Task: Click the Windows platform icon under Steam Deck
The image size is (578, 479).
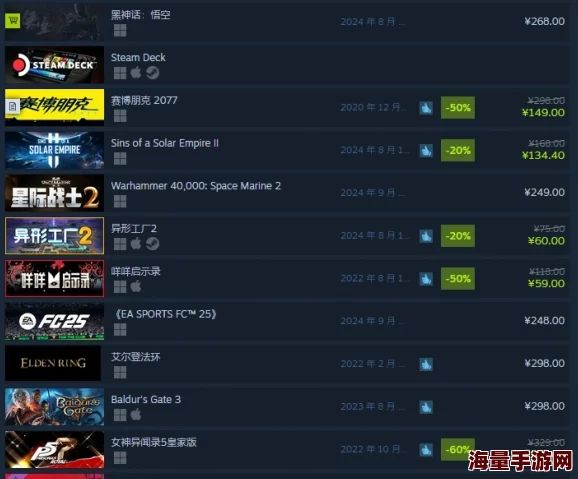Action: tap(120, 73)
